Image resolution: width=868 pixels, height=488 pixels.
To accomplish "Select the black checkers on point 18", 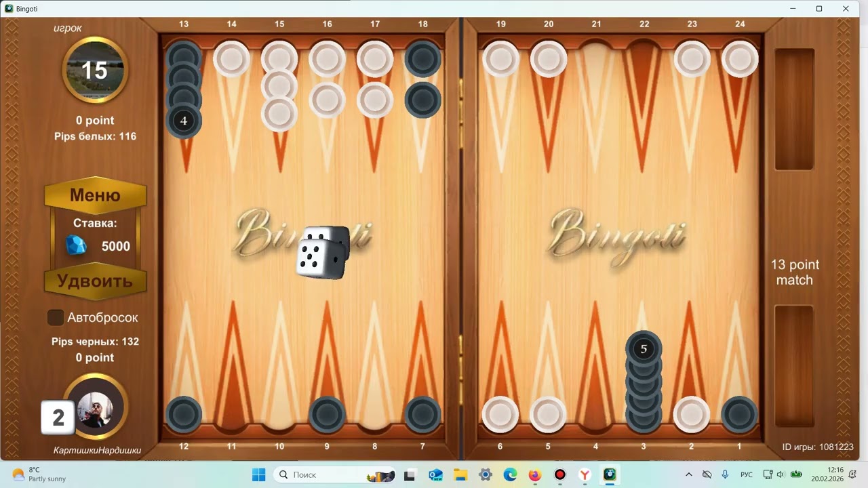I will [423, 79].
